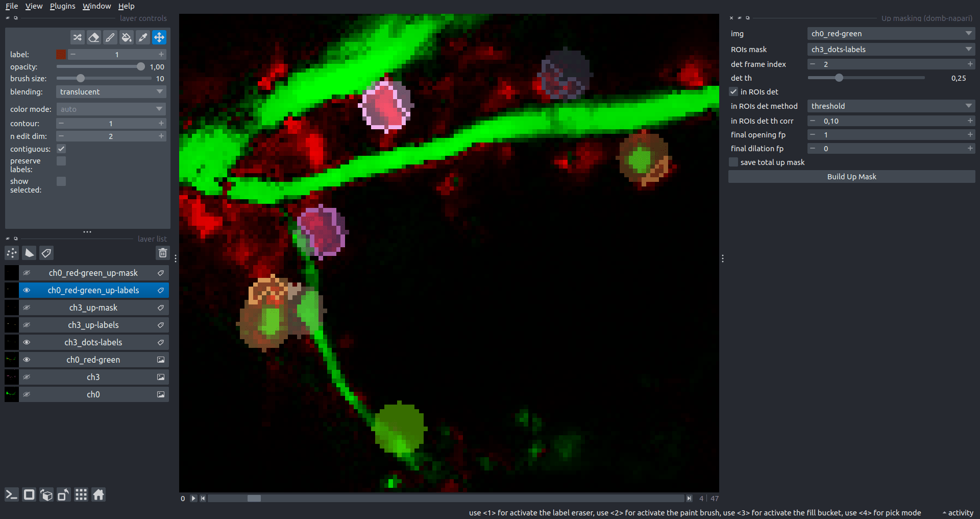Screen dimensions: 980x519
Task: Increase the det frame index value
Action: 970,64
